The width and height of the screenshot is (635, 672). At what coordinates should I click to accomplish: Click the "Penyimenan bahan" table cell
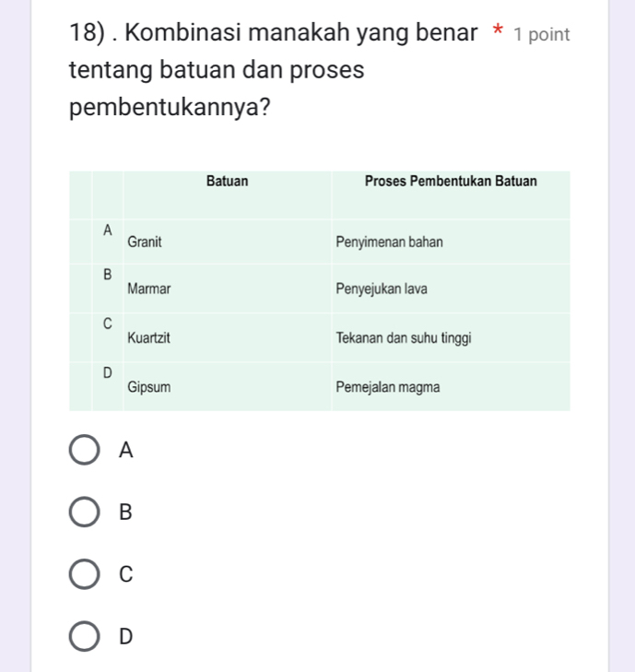tap(390, 242)
